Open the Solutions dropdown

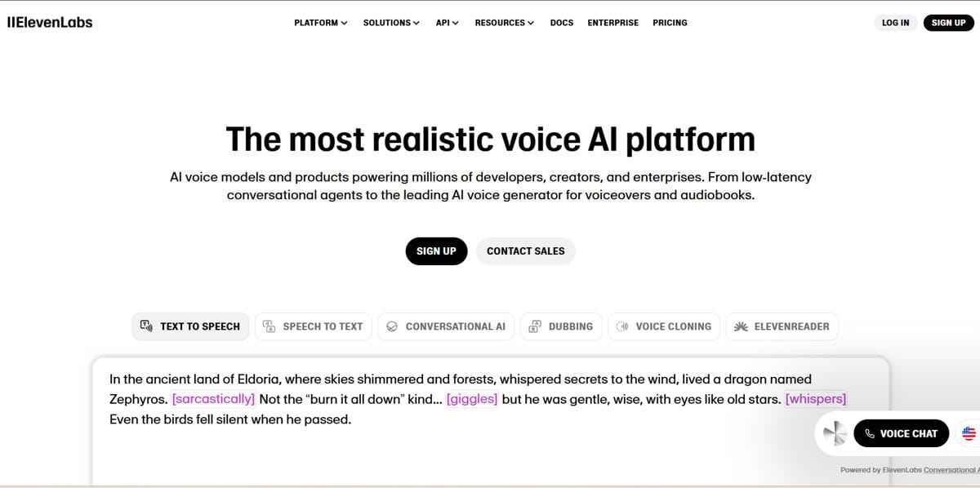[x=391, y=23]
